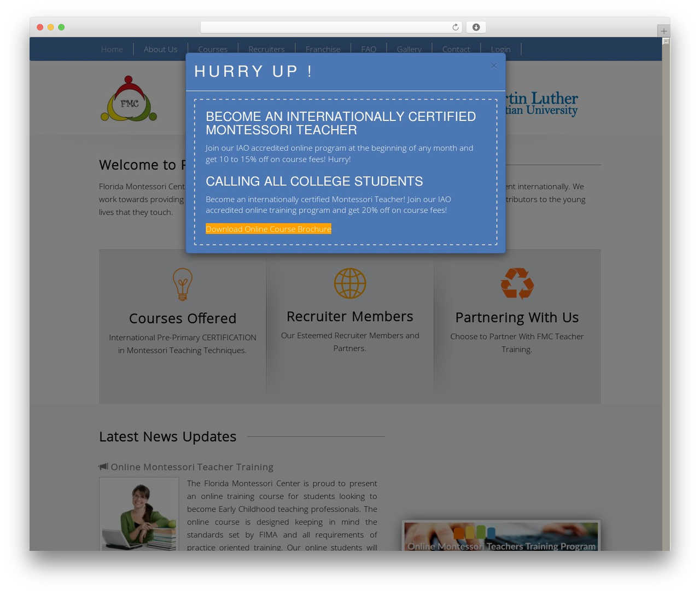Click the Online Montessori Teachers Training Program banner
Viewport: 700px width, 593px height.
[501, 536]
